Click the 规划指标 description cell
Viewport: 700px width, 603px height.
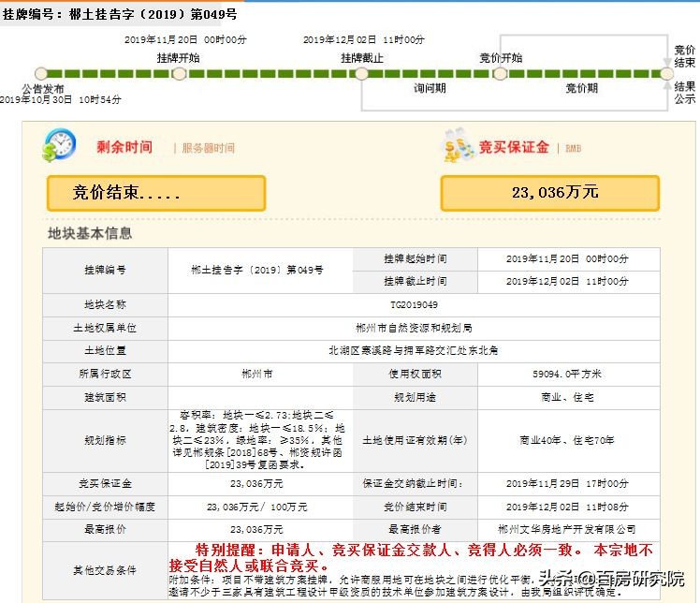[260, 440]
